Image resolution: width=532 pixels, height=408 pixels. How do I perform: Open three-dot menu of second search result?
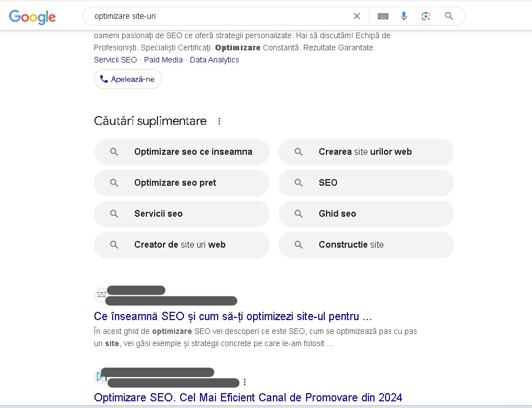(245, 382)
